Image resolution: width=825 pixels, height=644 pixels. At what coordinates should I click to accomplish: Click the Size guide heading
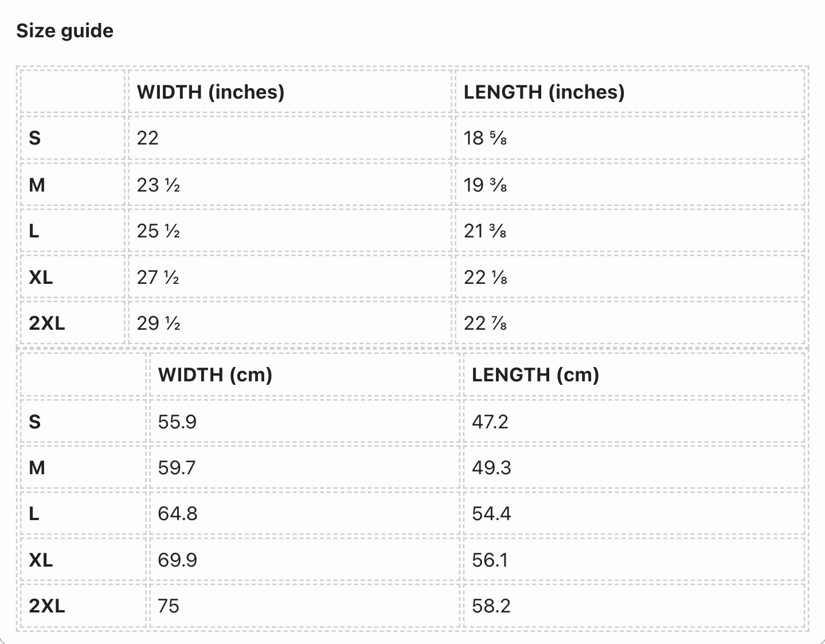pos(65,30)
